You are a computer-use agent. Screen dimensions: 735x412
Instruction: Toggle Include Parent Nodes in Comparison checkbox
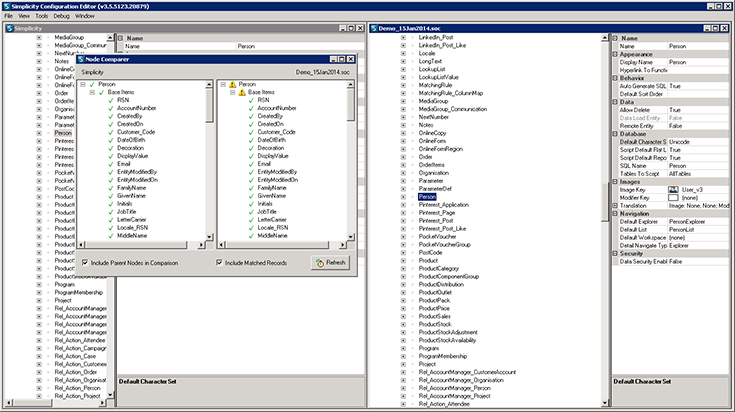(85, 262)
